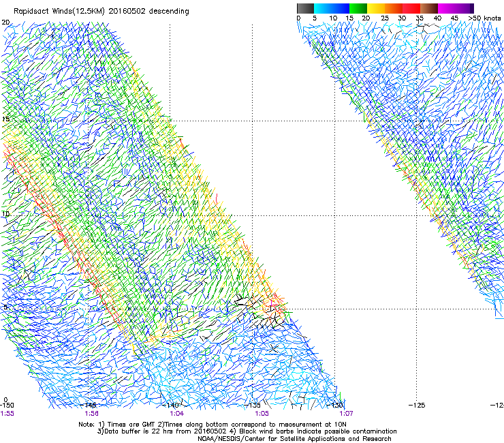
Task: Click the brown 35-40 knots legend swatch
Action: pyautogui.click(x=429, y=8)
